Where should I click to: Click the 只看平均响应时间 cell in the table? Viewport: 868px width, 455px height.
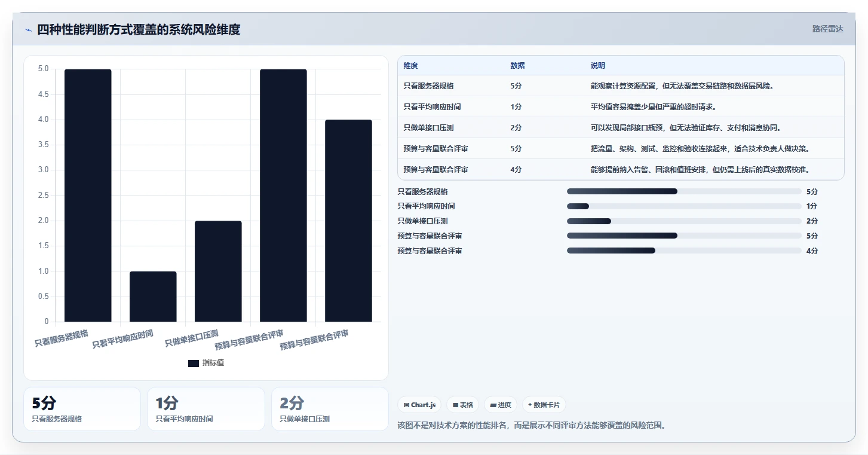pyautogui.click(x=432, y=107)
